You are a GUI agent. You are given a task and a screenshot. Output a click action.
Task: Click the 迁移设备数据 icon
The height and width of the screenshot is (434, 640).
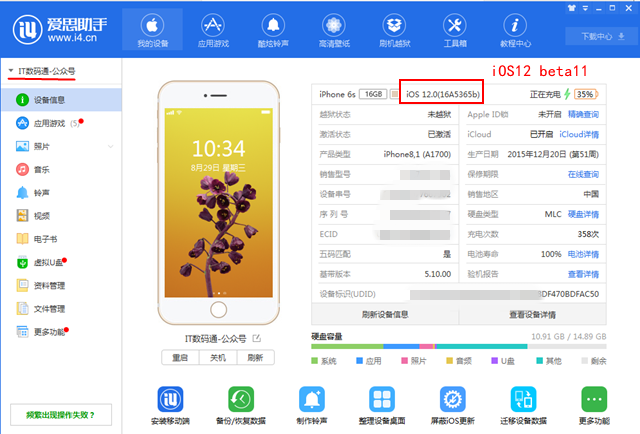523,399
